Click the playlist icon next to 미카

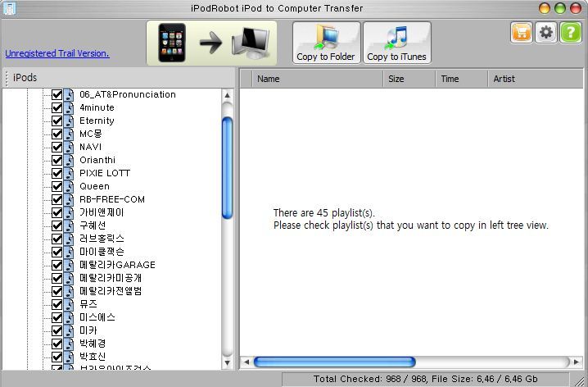69,330
